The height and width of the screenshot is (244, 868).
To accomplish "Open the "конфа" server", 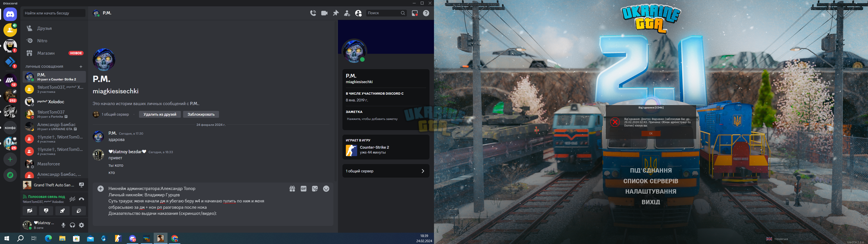I will click(10, 128).
